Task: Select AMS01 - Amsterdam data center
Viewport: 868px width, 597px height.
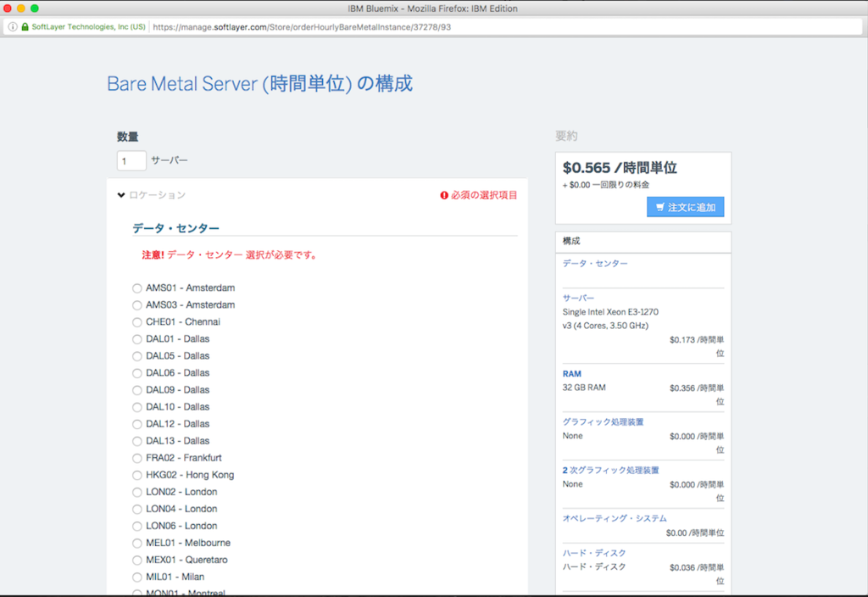Action: tap(136, 288)
